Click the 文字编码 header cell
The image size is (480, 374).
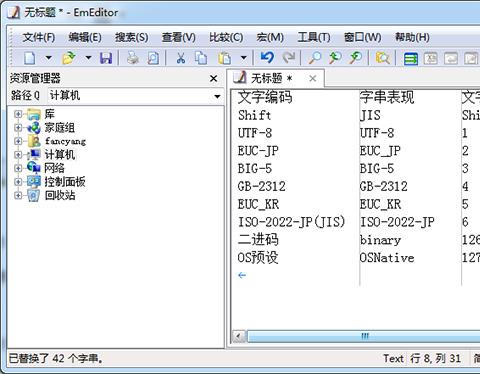point(265,97)
